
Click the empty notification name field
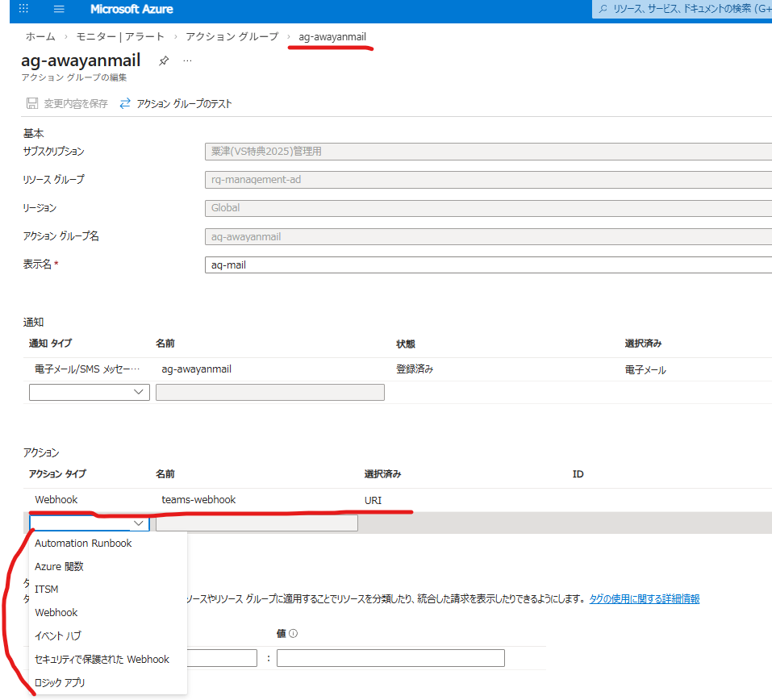[269, 392]
